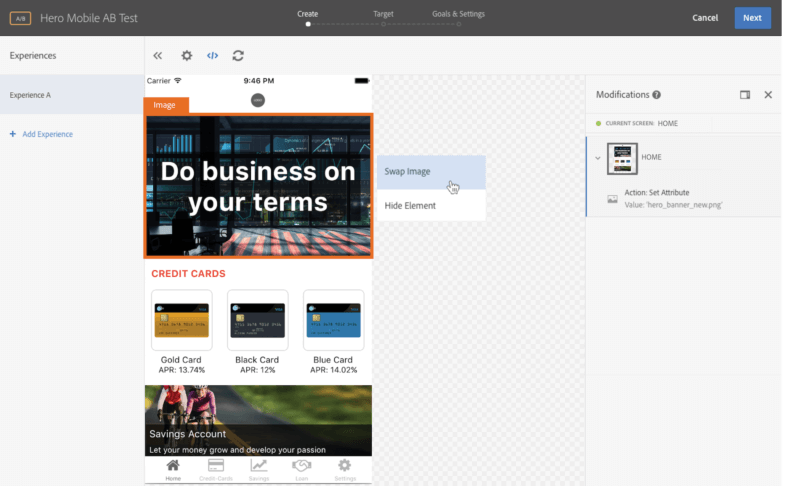Click the Hero Mobile AB Test title

pyautogui.click(x=89, y=18)
